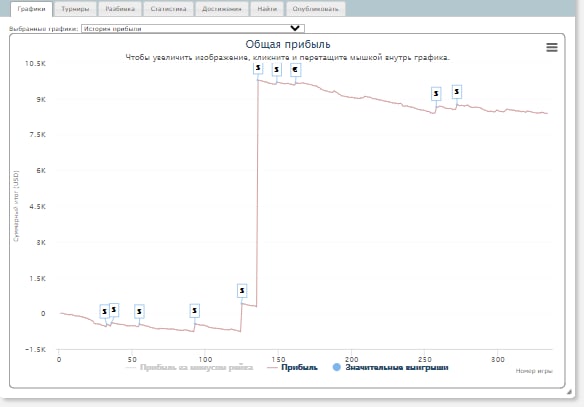Image resolution: width=584 pixels, height=407 pixels.
Task: Open the Турниры tab
Action: click(x=75, y=9)
